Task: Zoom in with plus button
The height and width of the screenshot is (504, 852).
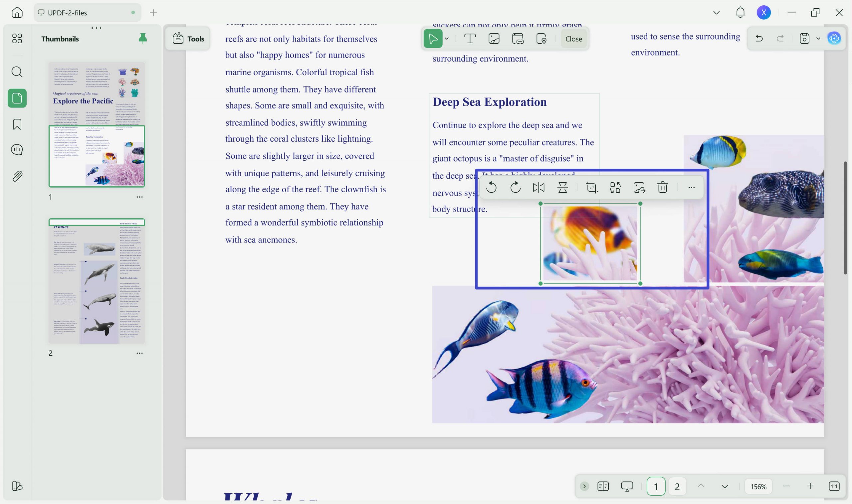Action: (810, 486)
